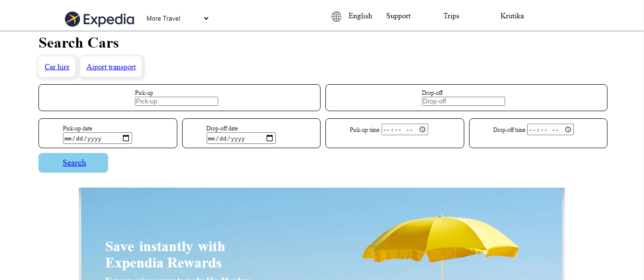The width and height of the screenshot is (644, 280).
Task: Open the Drop-off date calendar icon
Action: coord(270,138)
